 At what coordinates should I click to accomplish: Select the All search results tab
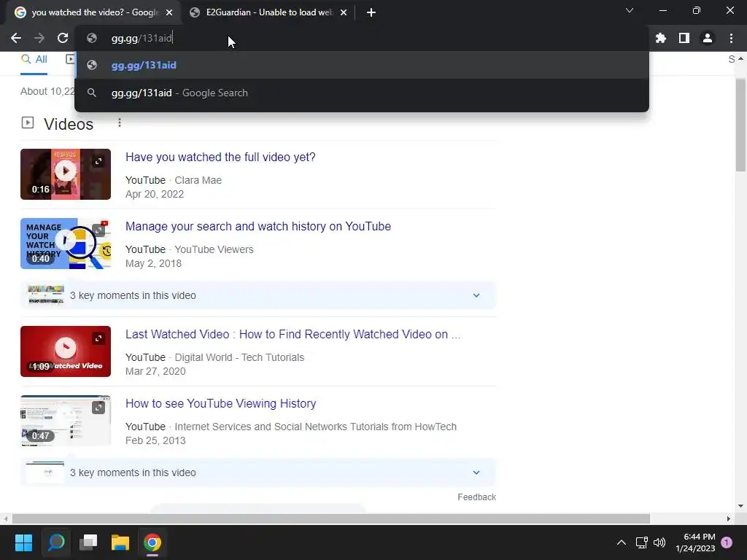pos(34,60)
